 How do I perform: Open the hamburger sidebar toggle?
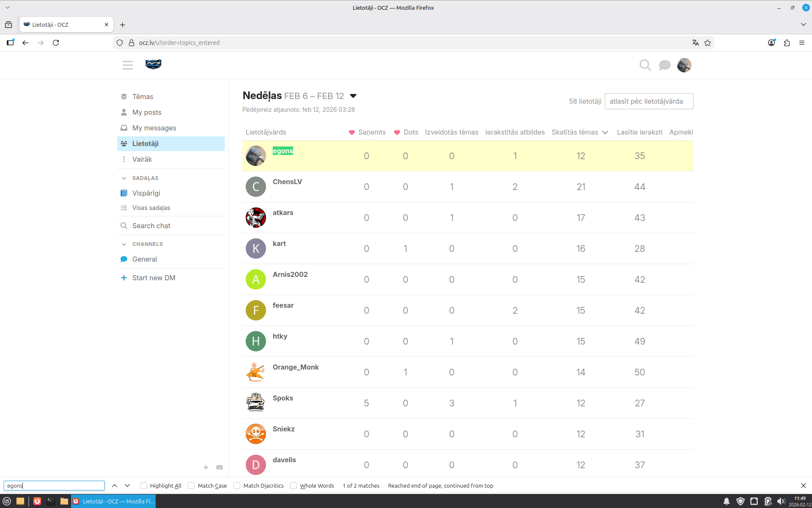(127, 65)
